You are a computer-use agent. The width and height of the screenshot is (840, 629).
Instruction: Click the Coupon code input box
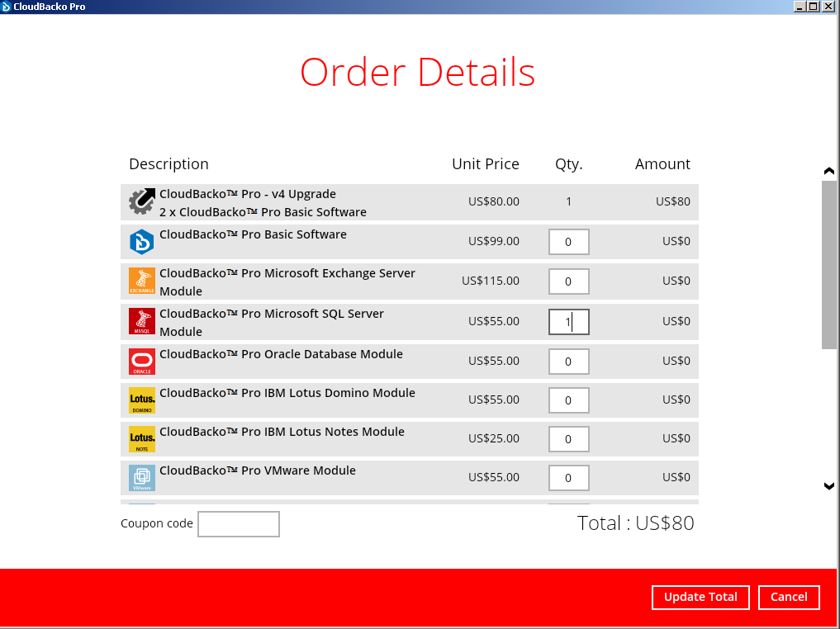pos(239,523)
